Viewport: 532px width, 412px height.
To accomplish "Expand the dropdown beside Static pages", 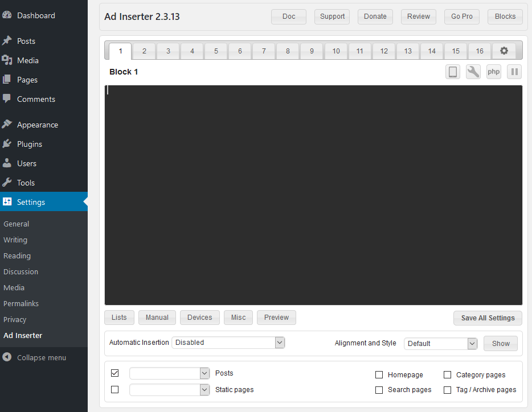I will [x=169, y=389].
